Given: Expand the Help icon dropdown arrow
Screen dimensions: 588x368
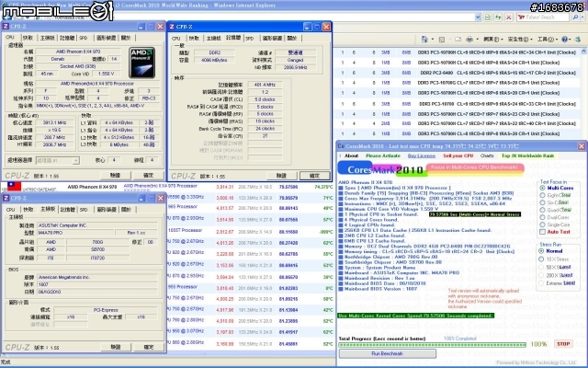Looking at the screenshot, I should coord(571,39).
